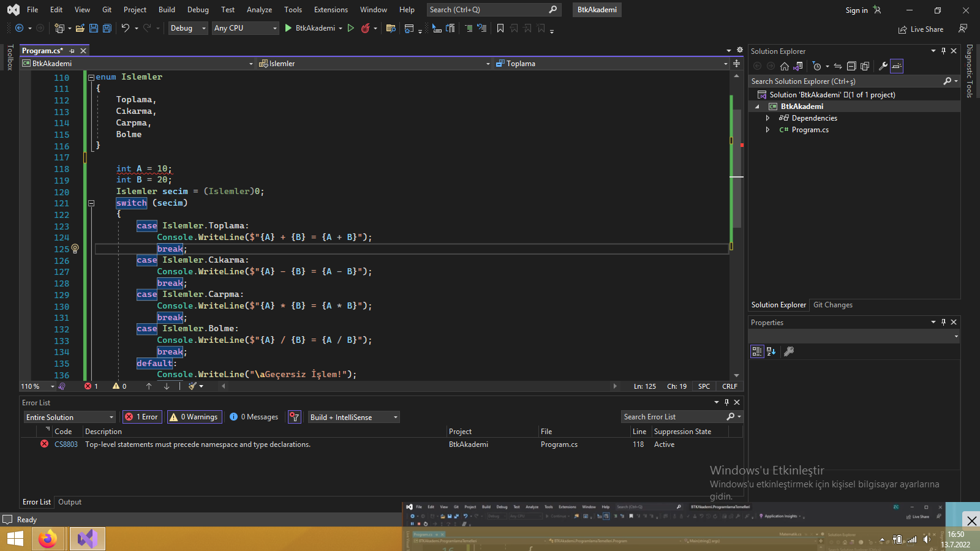Open Properties wrench in Solution Explorer
The width and height of the screenshot is (980, 551).
(883, 66)
